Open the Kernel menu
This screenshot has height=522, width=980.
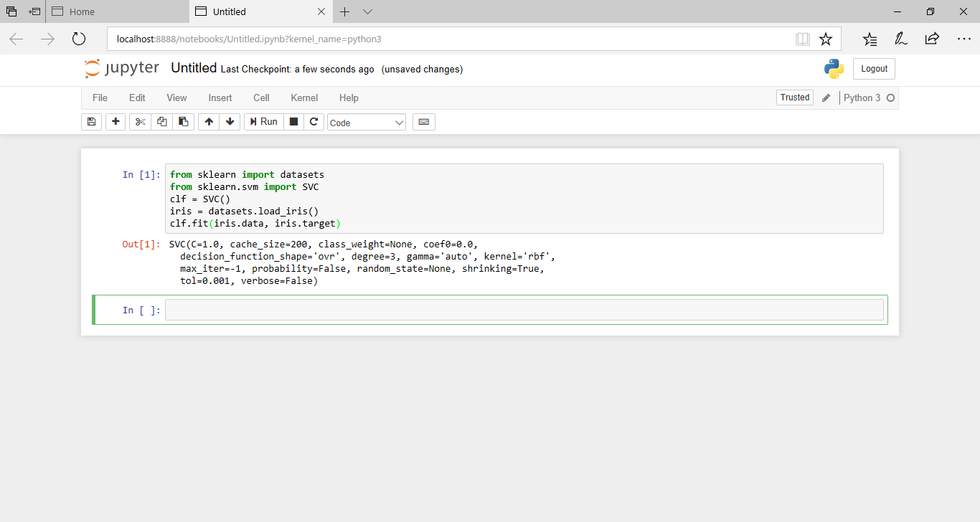point(303,98)
